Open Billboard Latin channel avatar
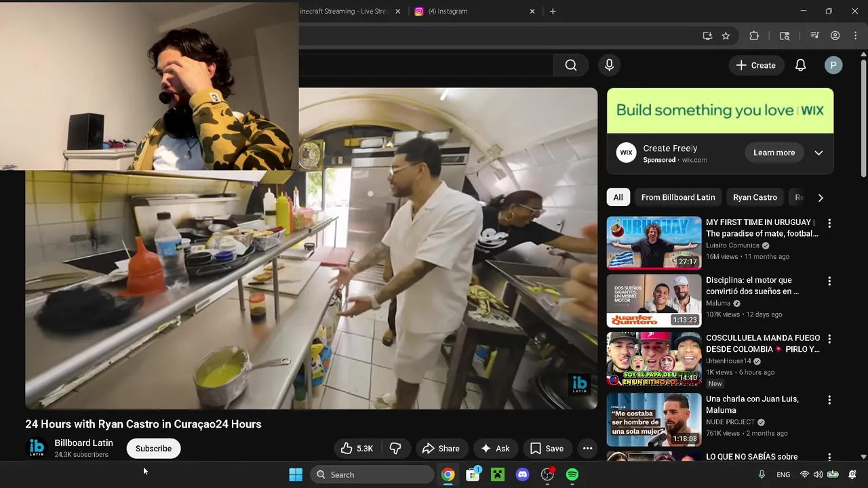Image resolution: width=868 pixels, height=488 pixels. point(37,448)
